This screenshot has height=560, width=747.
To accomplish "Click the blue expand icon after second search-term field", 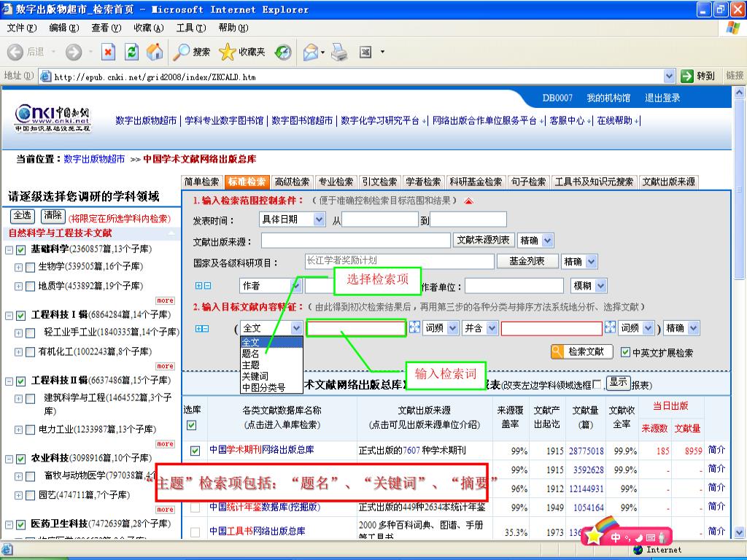I will (610, 327).
